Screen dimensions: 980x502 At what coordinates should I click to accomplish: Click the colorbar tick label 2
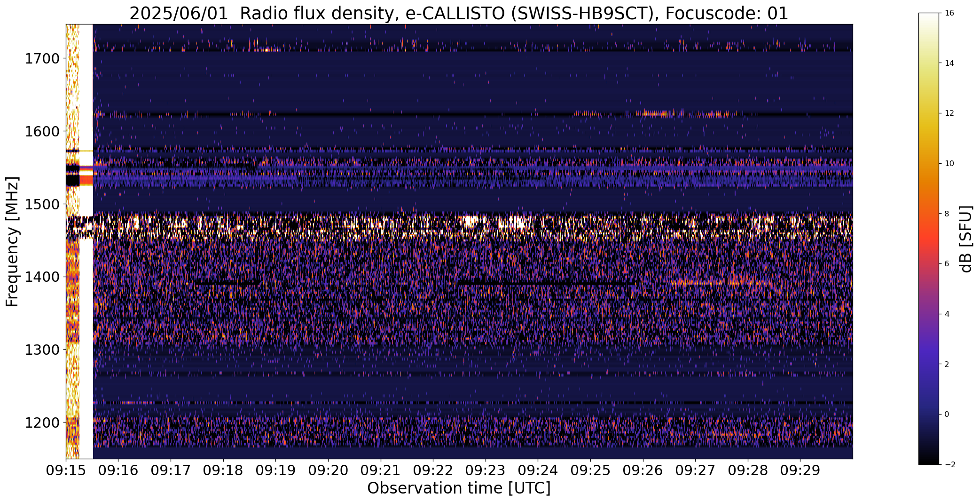click(x=947, y=364)
